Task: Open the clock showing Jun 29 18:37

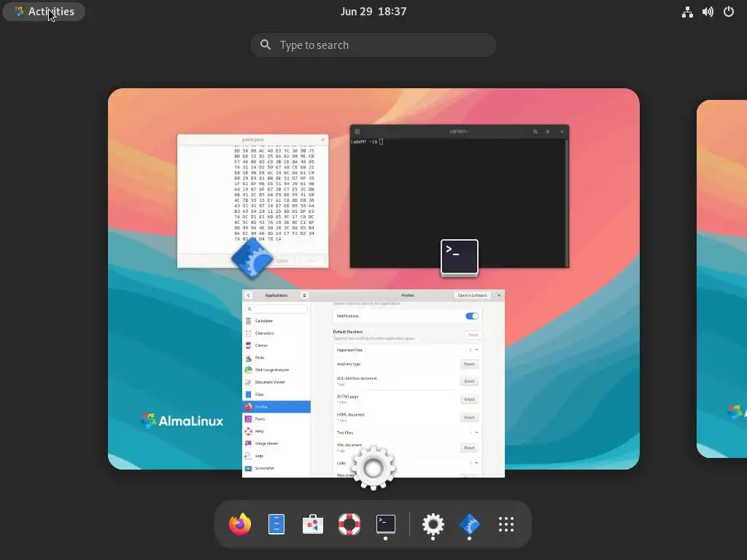Action: (x=373, y=12)
